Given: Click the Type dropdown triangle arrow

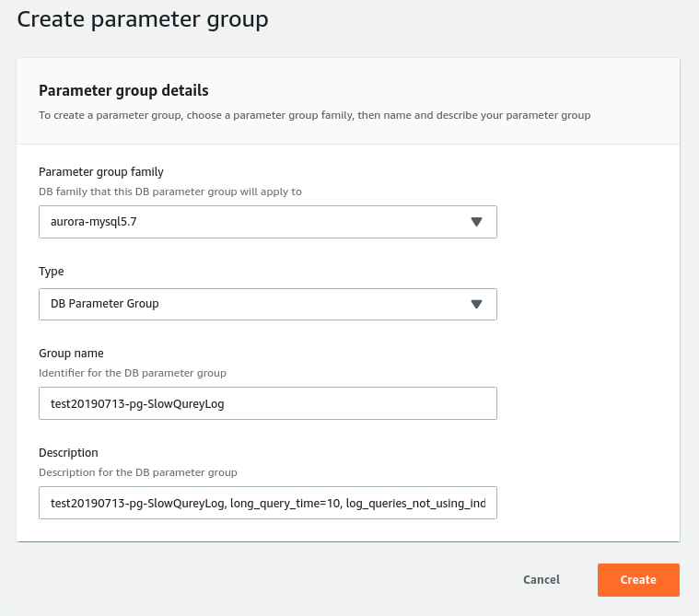Looking at the screenshot, I should click(476, 304).
